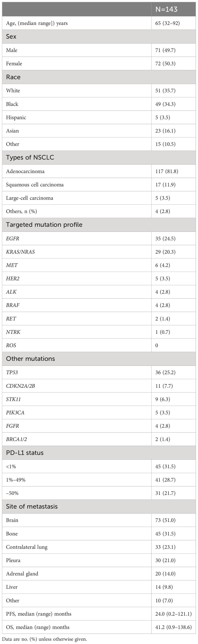The height and width of the screenshot is (644, 198).
Task: Click the Targeted mutation profile header
Action: pyautogui.click(x=44, y=225)
